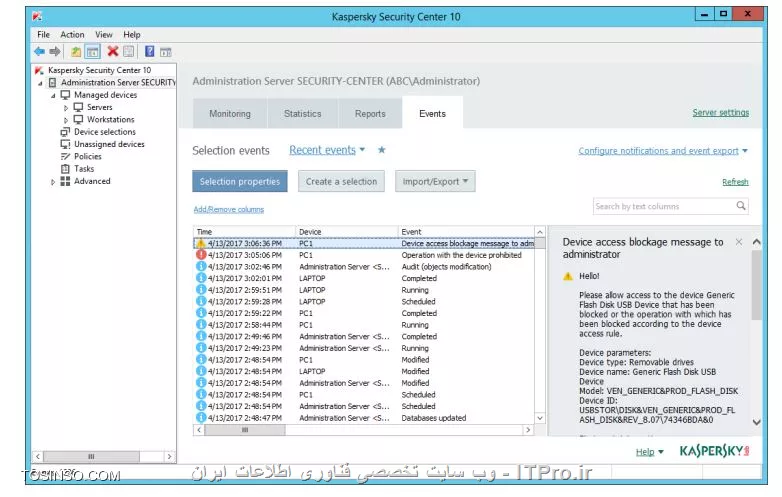The width and height of the screenshot is (782, 497).
Task: Click the Refresh link
Action: coord(735,182)
